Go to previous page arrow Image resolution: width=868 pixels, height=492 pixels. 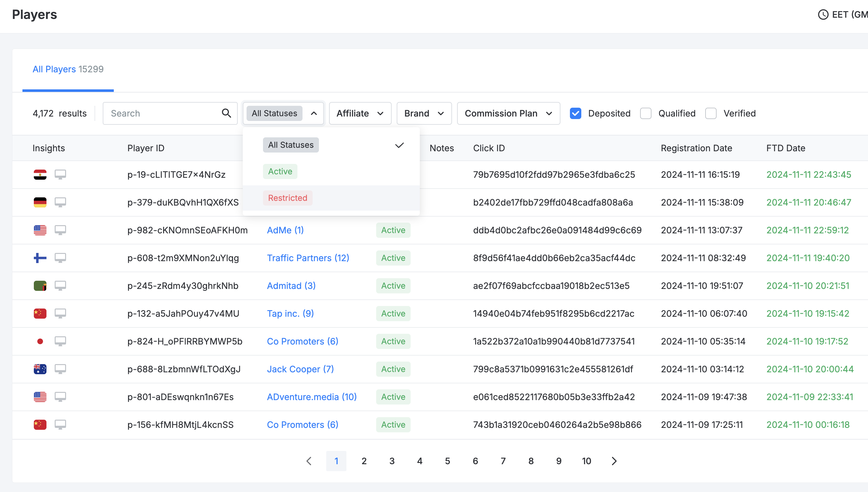coord(309,461)
